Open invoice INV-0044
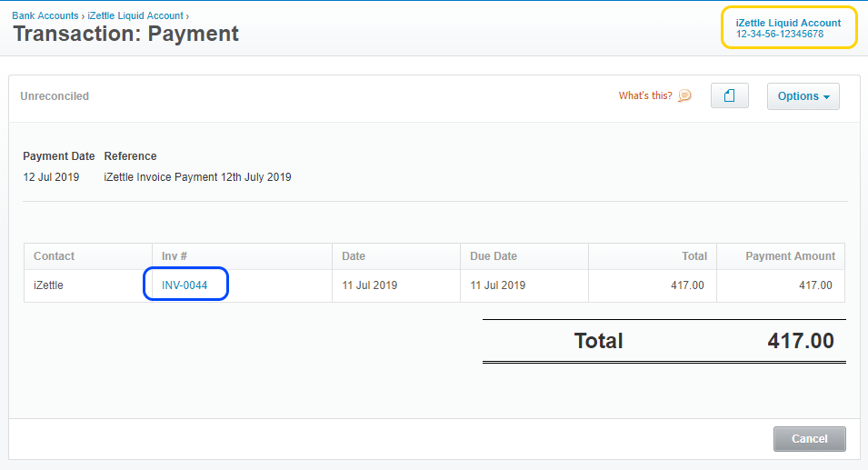868x470 pixels. (x=185, y=285)
